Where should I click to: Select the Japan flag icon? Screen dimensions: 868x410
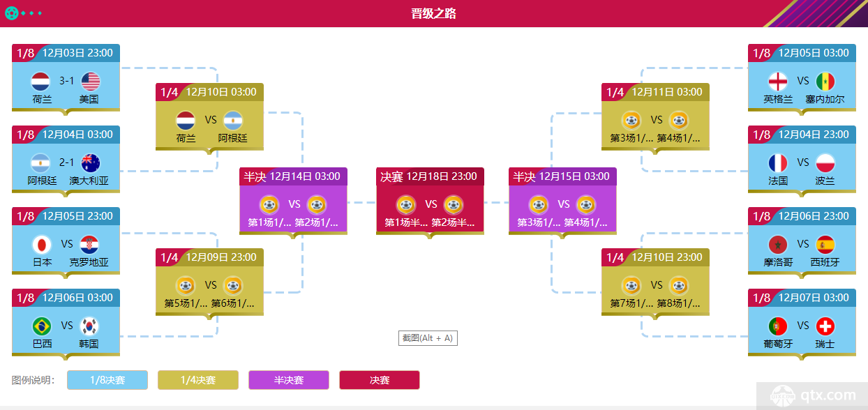[x=42, y=244]
